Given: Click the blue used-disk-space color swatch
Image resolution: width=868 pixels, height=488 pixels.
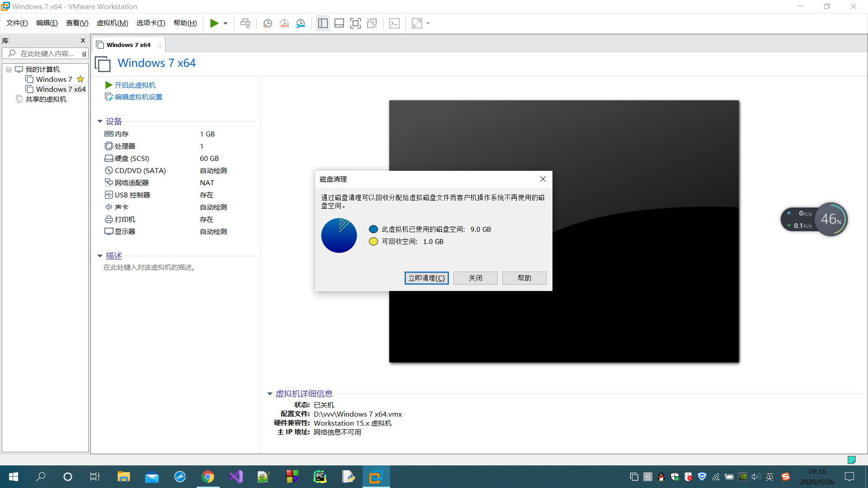Looking at the screenshot, I should coord(373,230).
